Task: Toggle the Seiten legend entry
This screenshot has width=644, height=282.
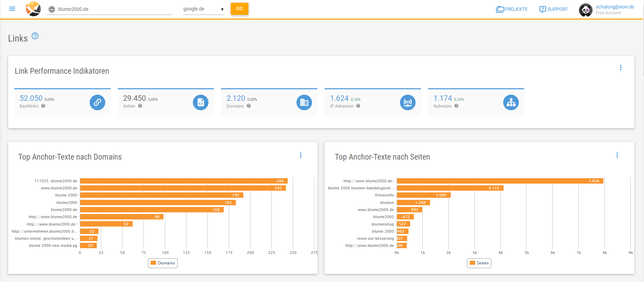Action: pos(479,263)
